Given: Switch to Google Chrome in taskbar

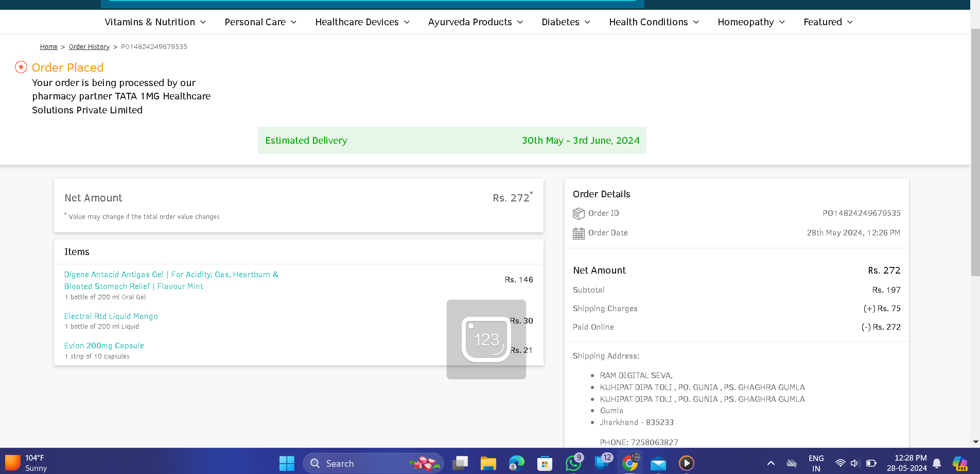Looking at the screenshot, I should [x=630, y=463].
